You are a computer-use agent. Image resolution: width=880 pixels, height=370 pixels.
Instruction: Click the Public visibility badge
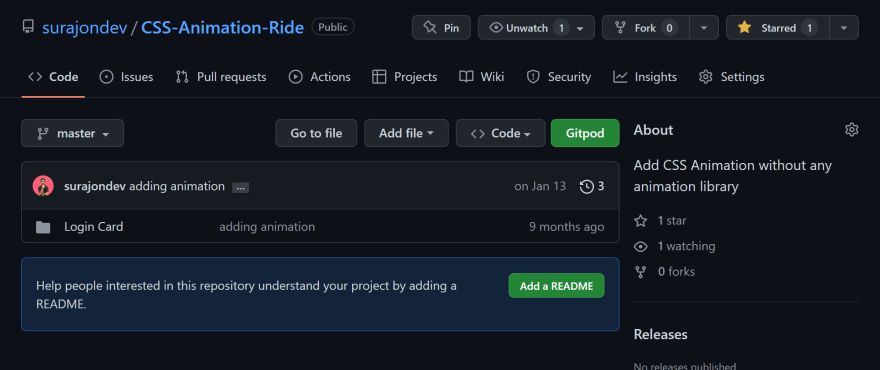(x=333, y=27)
